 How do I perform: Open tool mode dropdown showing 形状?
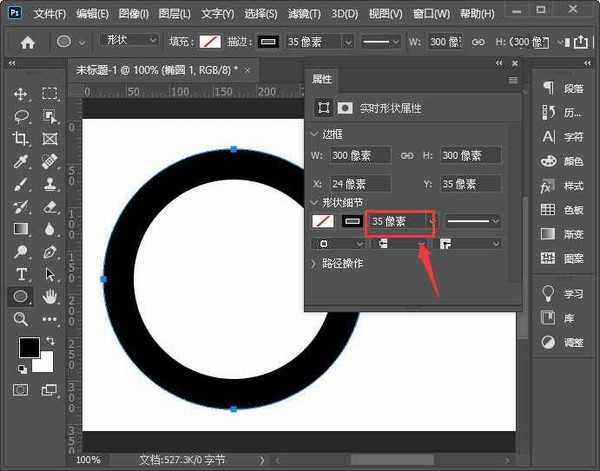129,40
